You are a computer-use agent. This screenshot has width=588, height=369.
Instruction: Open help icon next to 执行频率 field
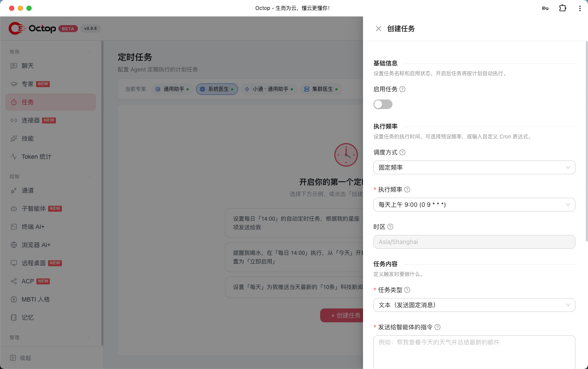click(x=407, y=189)
